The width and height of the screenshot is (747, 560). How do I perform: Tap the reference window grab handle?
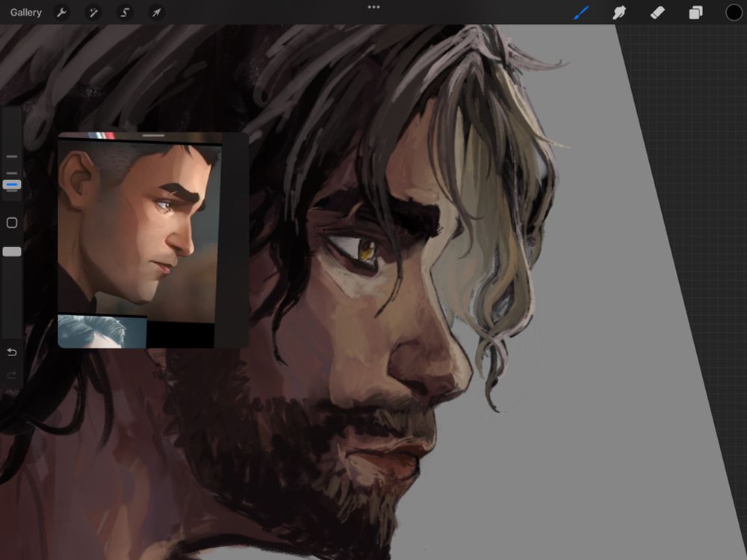pyautogui.click(x=153, y=136)
